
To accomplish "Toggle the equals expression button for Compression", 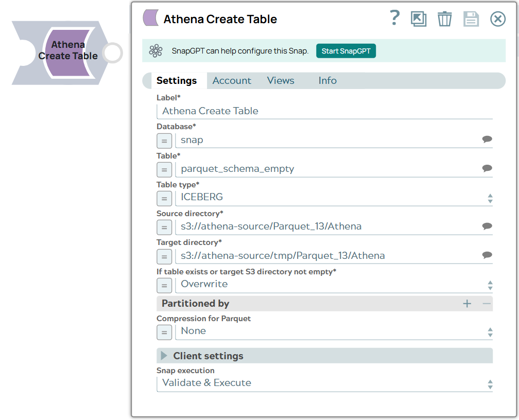I will point(164,332).
